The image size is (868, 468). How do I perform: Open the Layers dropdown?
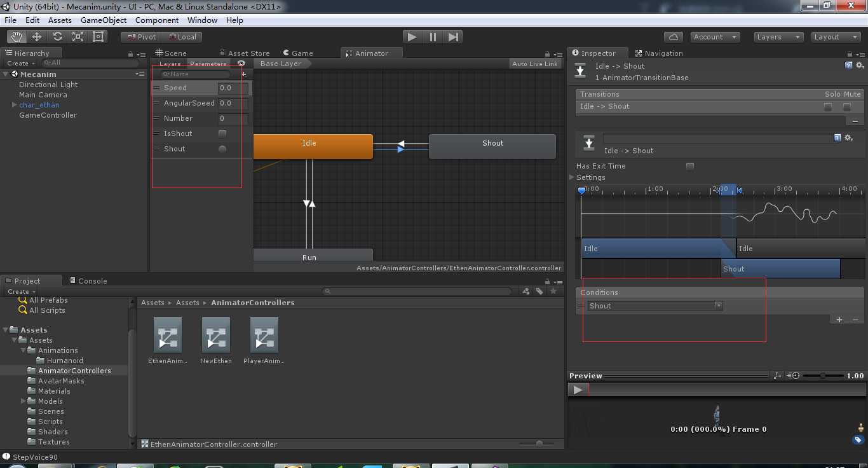[x=779, y=37]
